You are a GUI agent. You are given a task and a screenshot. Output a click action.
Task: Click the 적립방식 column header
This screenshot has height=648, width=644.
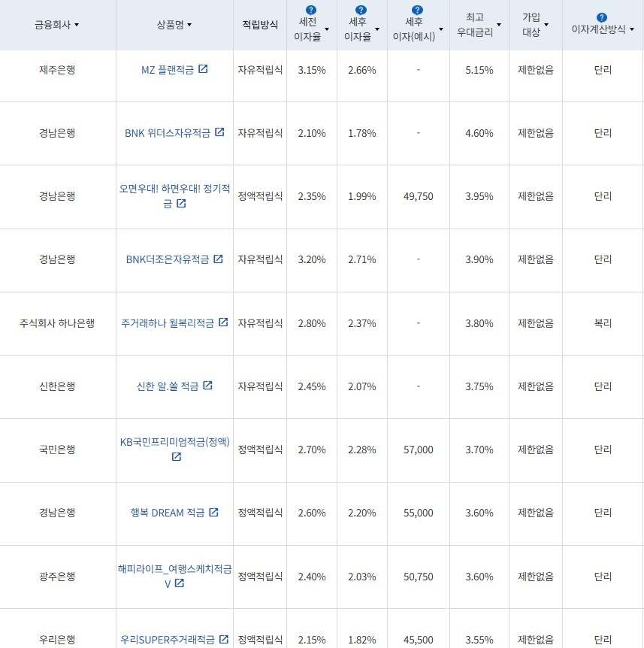coord(259,24)
